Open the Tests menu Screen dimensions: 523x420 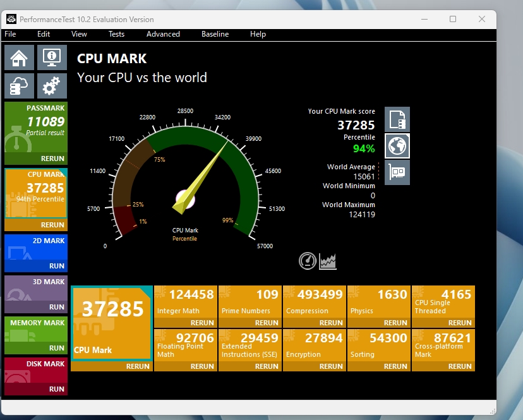[116, 34]
